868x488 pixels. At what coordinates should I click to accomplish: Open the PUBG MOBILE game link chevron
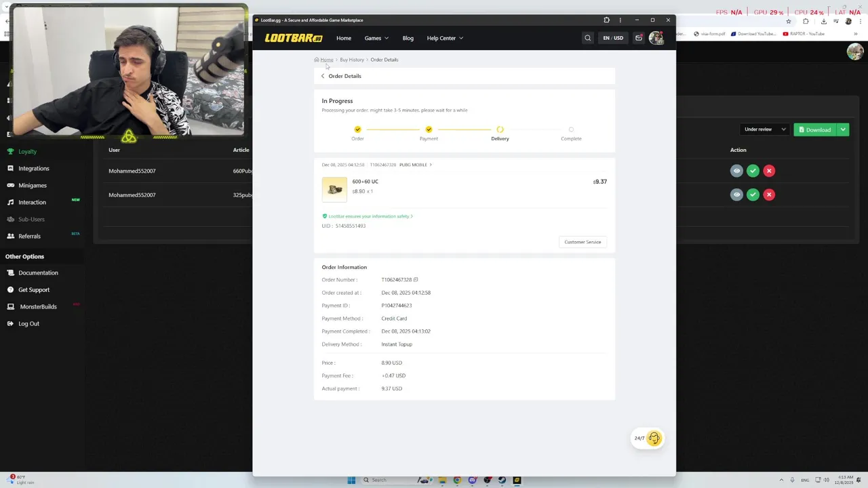[x=431, y=165]
